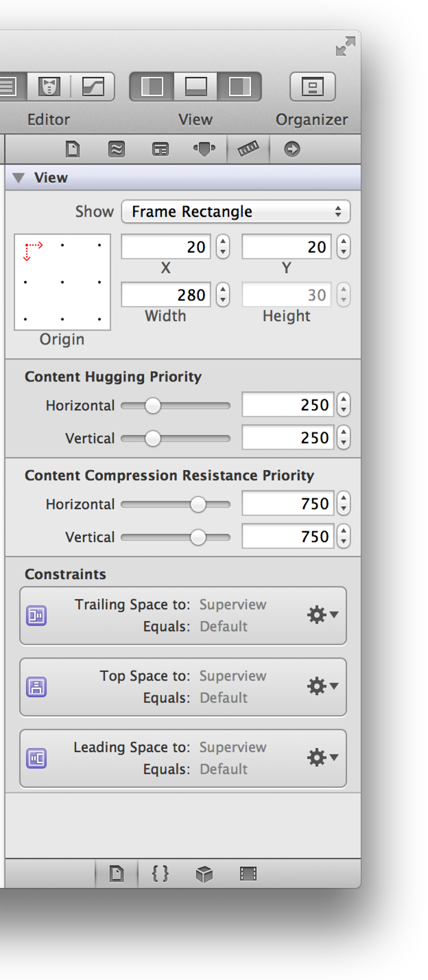Switch to the version editor segment

click(94, 86)
